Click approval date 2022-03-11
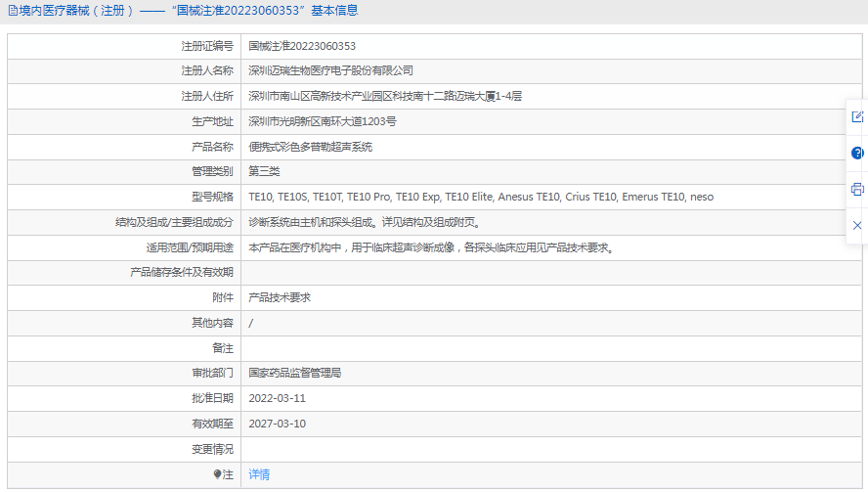Image resolution: width=868 pixels, height=492 pixels. (x=277, y=398)
